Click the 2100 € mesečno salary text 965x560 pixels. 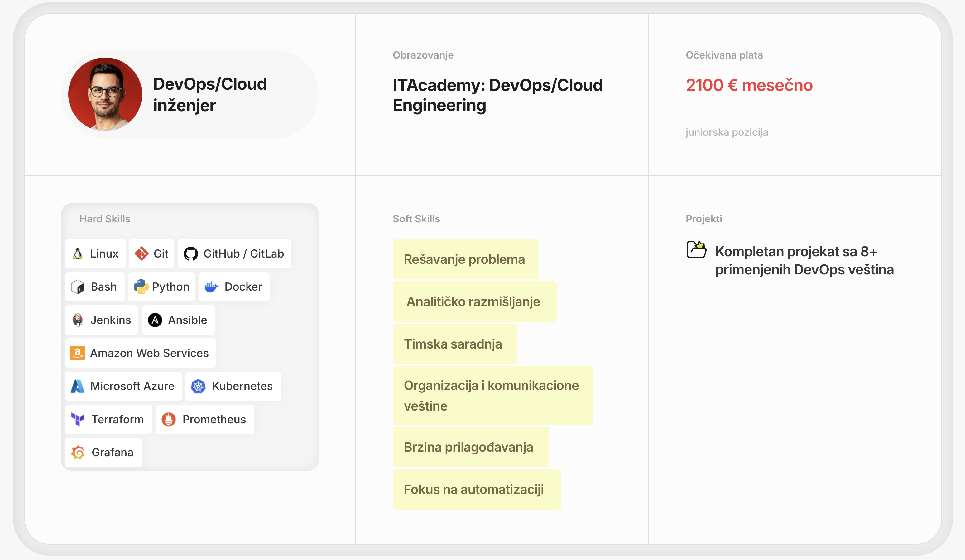coord(749,85)
